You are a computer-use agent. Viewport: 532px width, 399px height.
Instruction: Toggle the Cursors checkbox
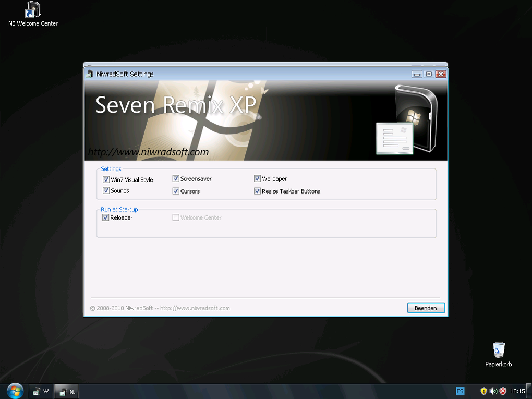(x=176, y=191)
